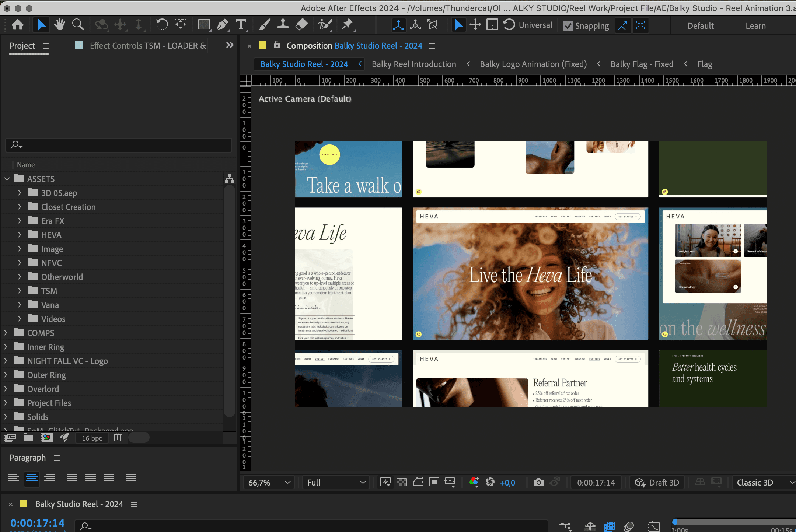Select the Rectangle shape tool
796x532 pixels.
[204, 25]
